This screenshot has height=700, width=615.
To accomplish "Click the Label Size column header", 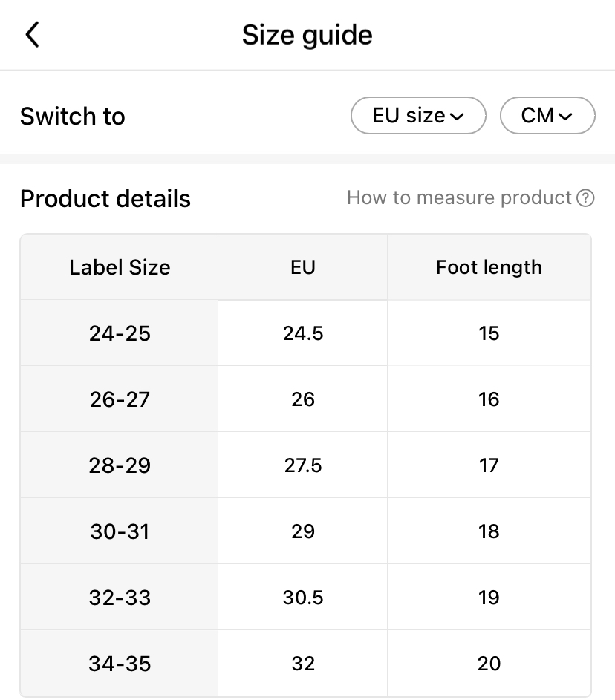I will [x=120, y=267].
